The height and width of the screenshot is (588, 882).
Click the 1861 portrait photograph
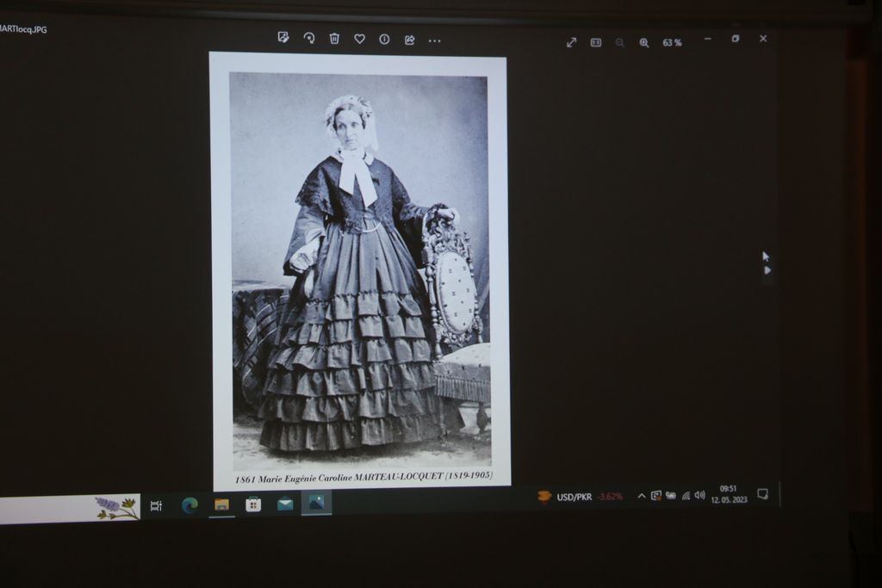pyautogui.click(x=360, y=269)
